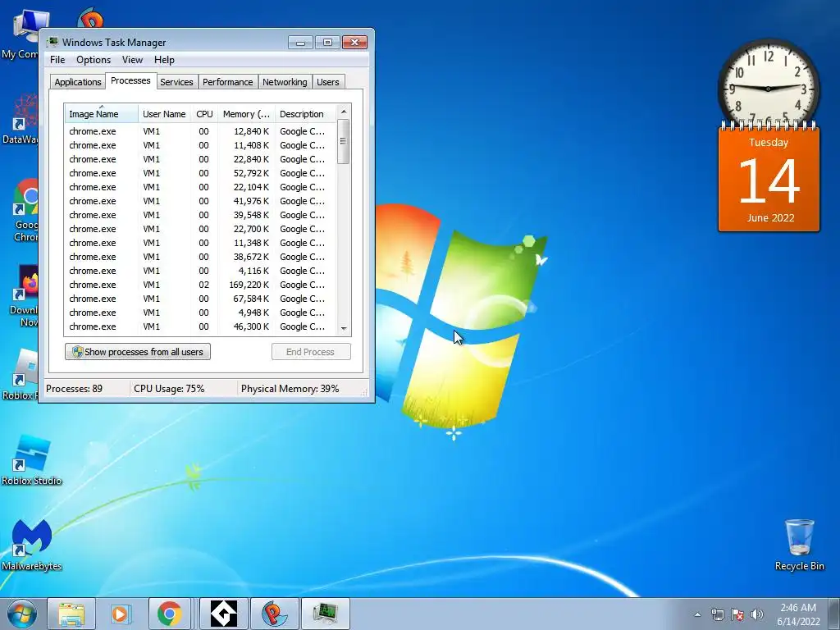Click the Processes: 89 status text
This screenshot has height=630, width=840.
click(x=74, y=389)
